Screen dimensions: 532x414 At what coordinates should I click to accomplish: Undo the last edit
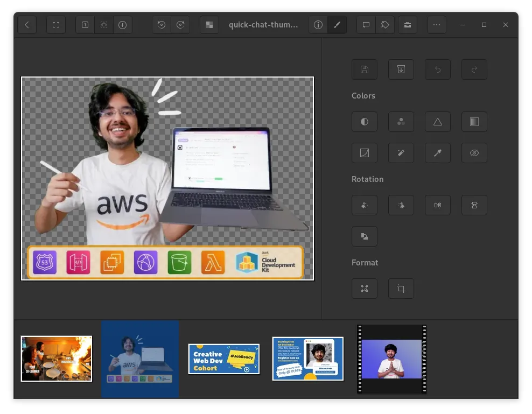[x=438, y=69]
